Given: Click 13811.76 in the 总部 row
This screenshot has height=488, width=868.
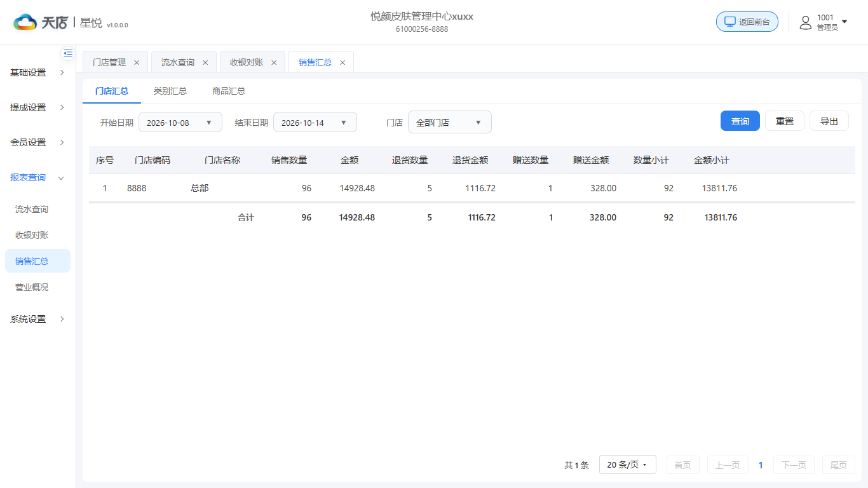Looking at the screenshot, I should [719, 188].
